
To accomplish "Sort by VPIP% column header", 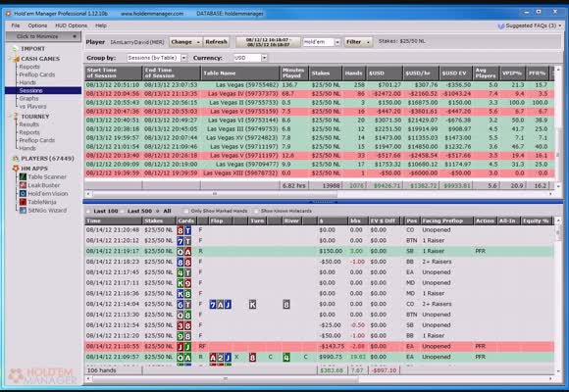I will click(512, 73).
